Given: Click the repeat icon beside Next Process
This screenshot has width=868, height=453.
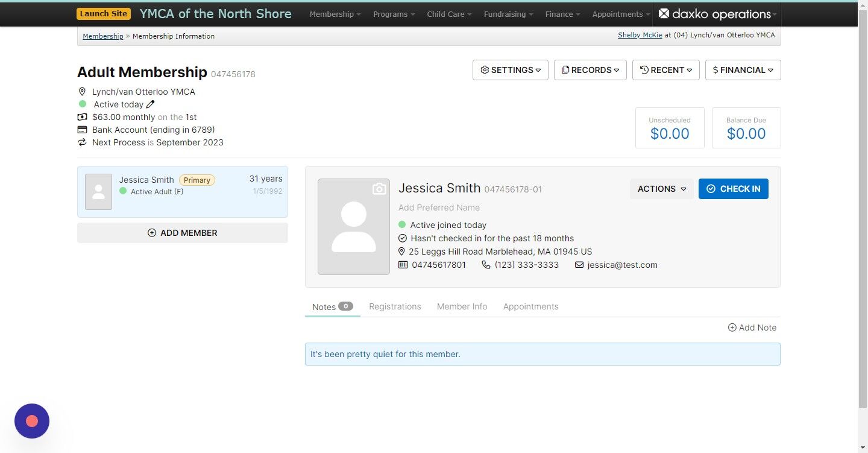Looking at the screenshot, I should point(83,142).
